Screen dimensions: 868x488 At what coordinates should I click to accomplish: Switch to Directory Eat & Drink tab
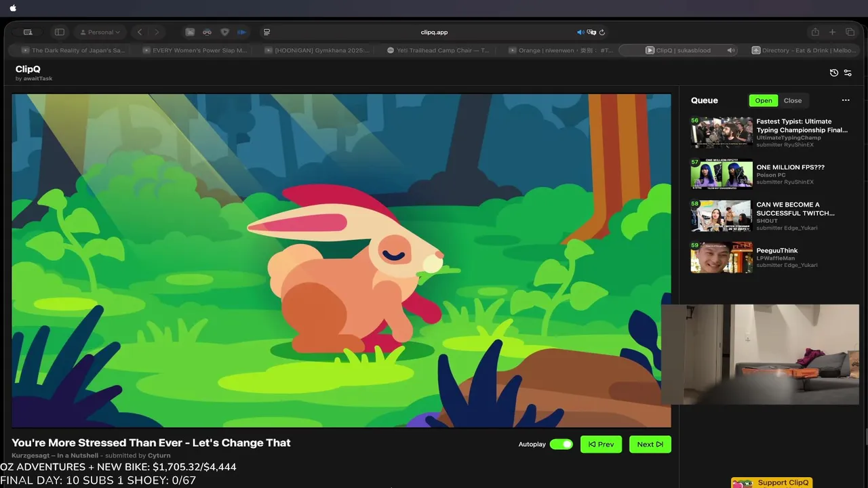pos(804,50)
